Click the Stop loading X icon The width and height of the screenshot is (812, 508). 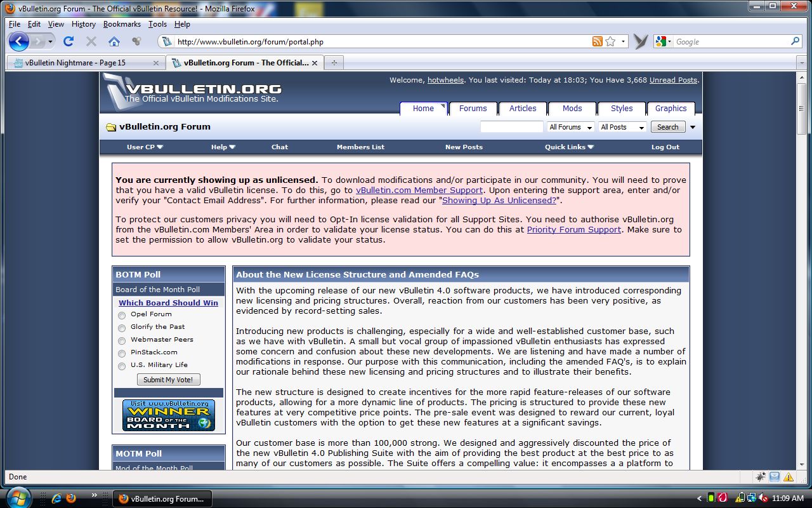click(91, 41)
